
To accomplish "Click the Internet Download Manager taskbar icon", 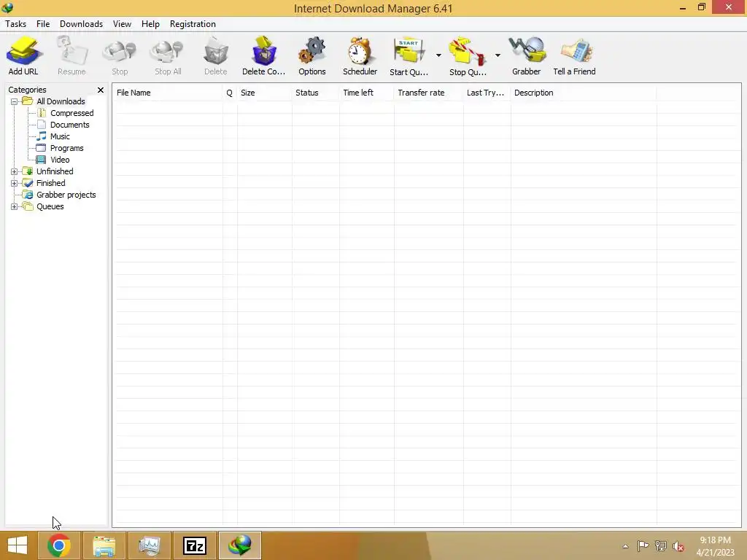I will 239,545.
